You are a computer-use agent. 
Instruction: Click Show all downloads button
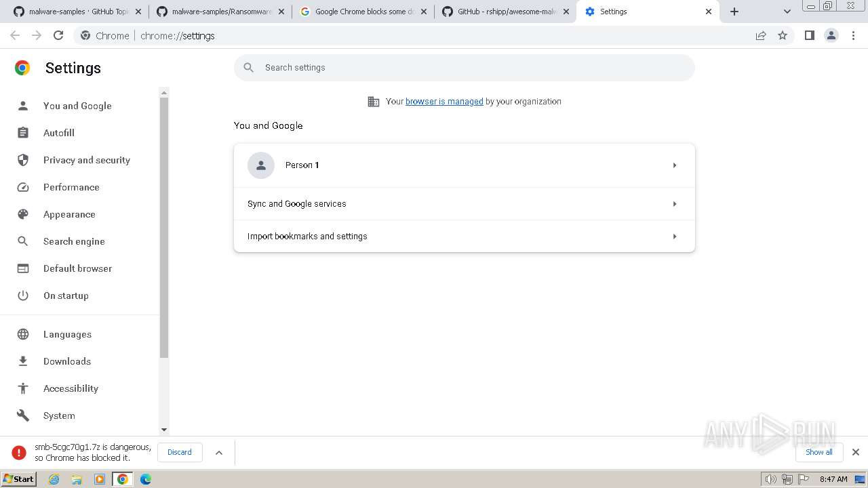(x=819, y=452)
